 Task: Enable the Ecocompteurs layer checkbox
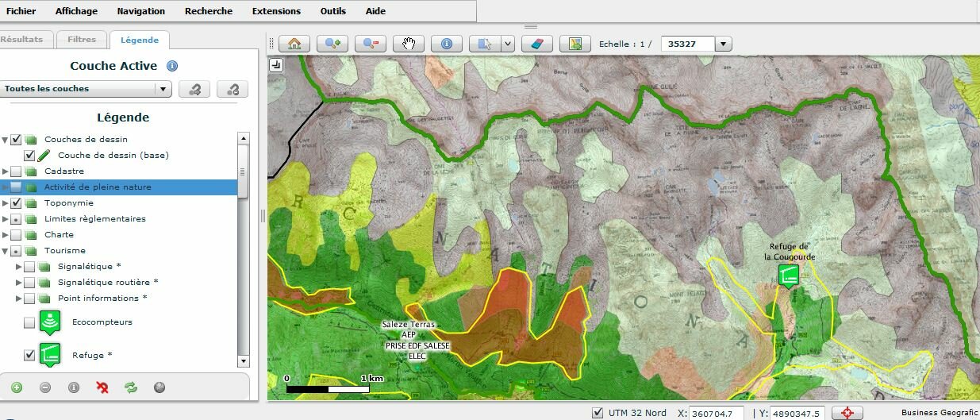29,322
